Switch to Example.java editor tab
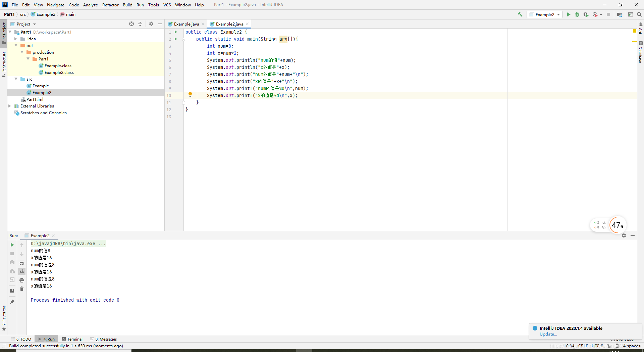 (186, 24)
